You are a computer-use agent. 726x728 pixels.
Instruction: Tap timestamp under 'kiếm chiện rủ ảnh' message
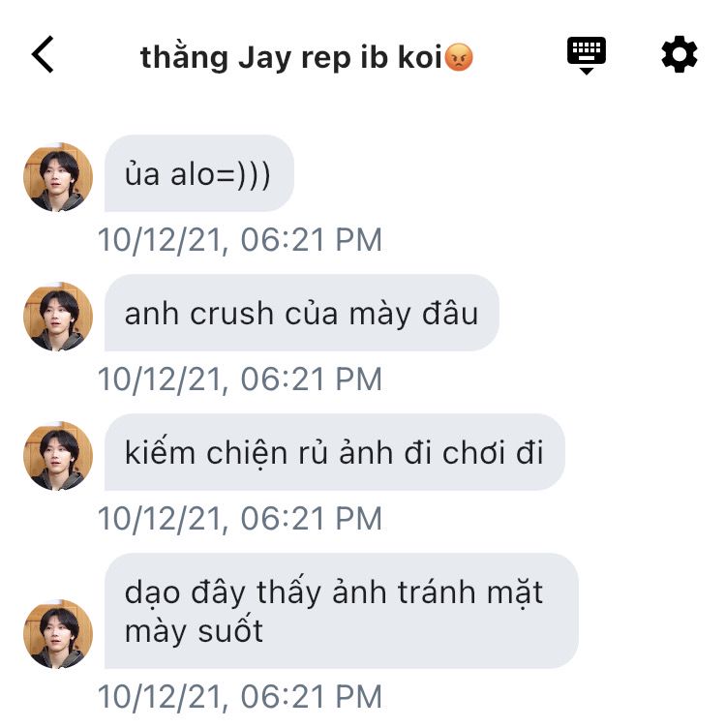pyautogui.click(x=240, y=519)
